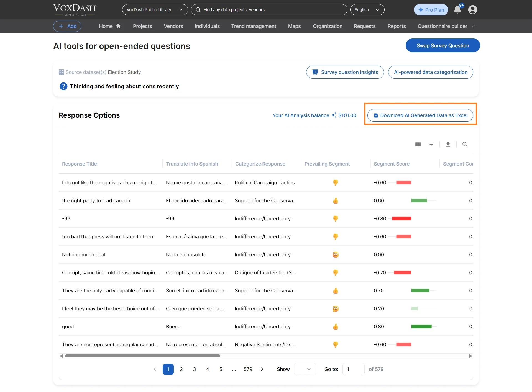Click the scroll right arrow of table
This screenshot has width=532, height=392.
pos(470,356)
